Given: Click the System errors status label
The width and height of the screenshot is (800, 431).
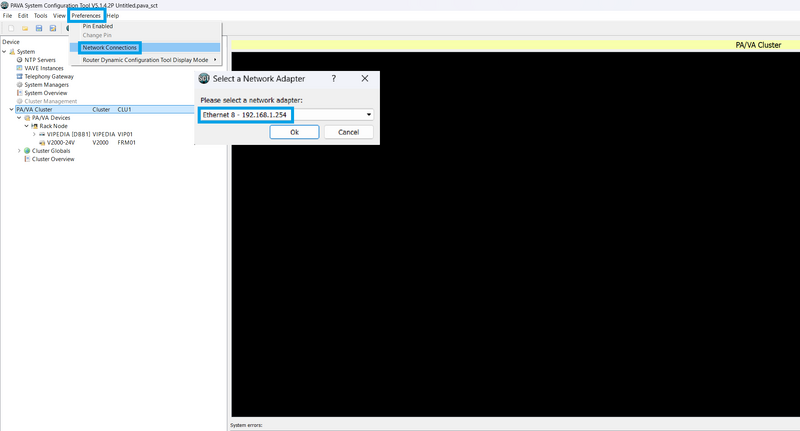Looking at the screenshot, I should click(x=246, y=425).
